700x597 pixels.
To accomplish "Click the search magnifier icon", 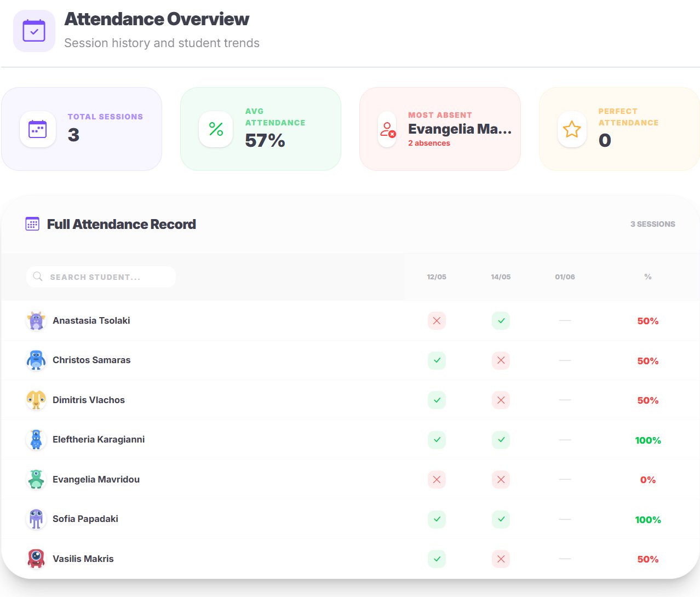I will click(x=38, y=277).
